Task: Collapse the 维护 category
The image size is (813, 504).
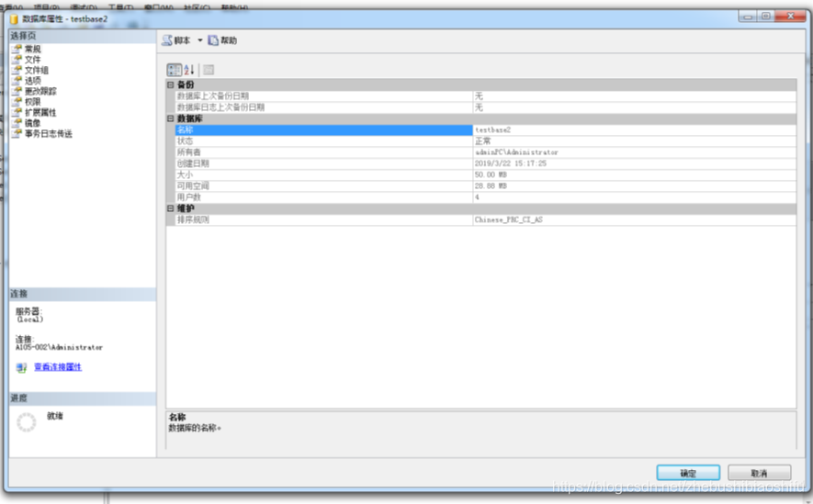Action: 171,208
